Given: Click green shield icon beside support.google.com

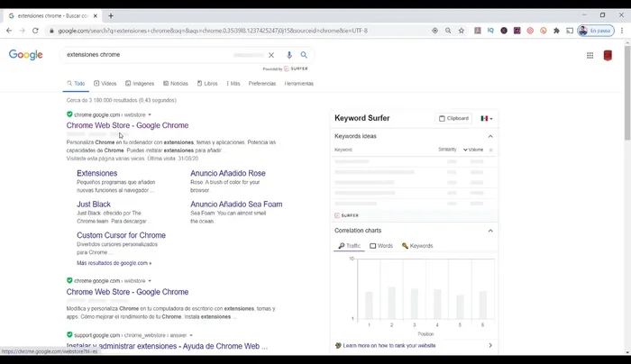Looking at the screenshot, I should (69, 335).
